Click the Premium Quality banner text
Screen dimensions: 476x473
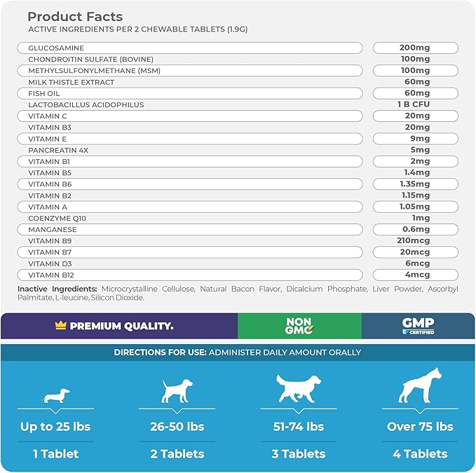pos(121,326)
